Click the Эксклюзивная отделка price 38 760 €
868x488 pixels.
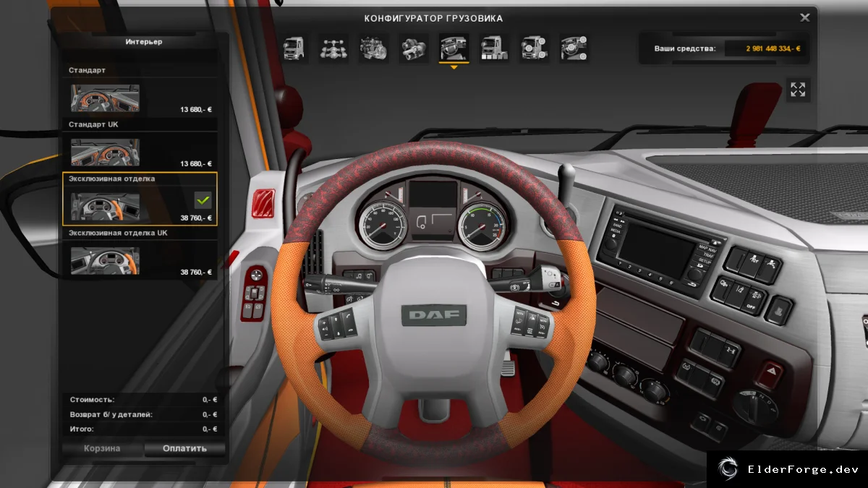196,218
